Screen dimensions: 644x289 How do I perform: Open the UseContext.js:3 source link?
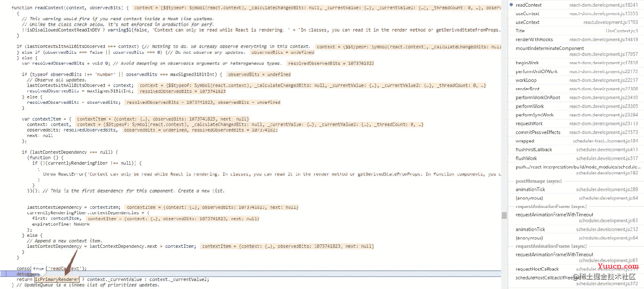[x=622, y=31]
